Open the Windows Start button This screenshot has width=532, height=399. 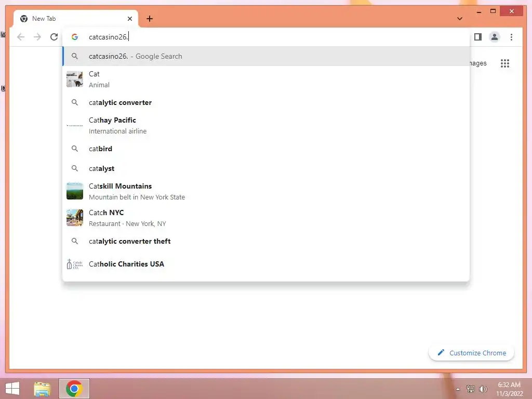12,389
